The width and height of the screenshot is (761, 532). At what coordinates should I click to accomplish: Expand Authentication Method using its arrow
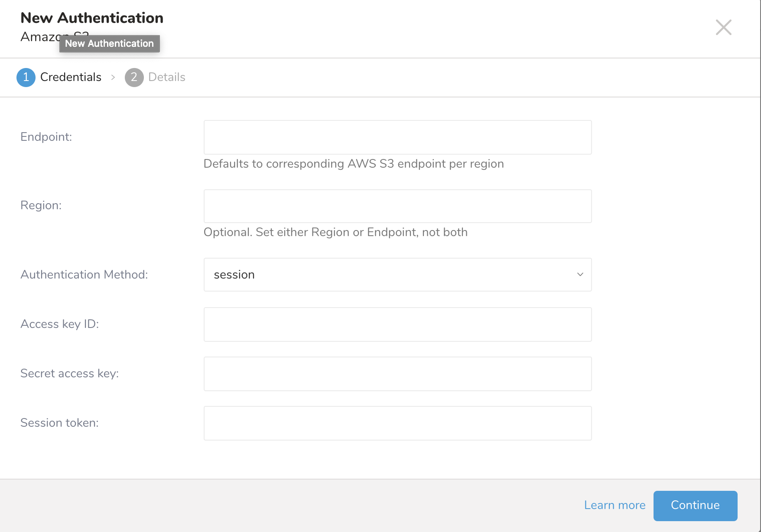pyautogui.click(x=580, y=275)
